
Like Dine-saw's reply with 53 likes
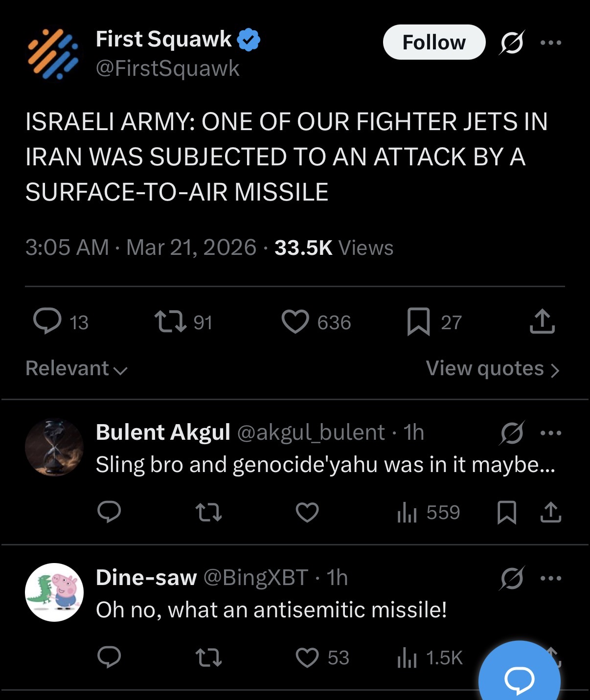(308, 657)
